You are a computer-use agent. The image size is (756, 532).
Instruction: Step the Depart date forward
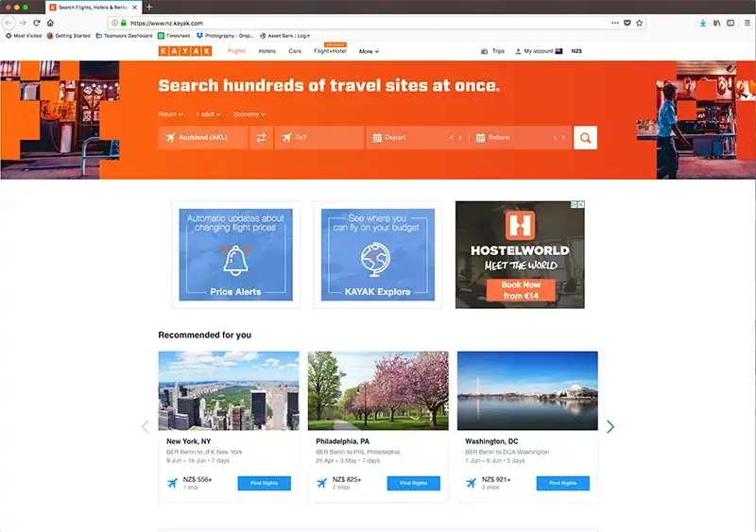[460, 138]
